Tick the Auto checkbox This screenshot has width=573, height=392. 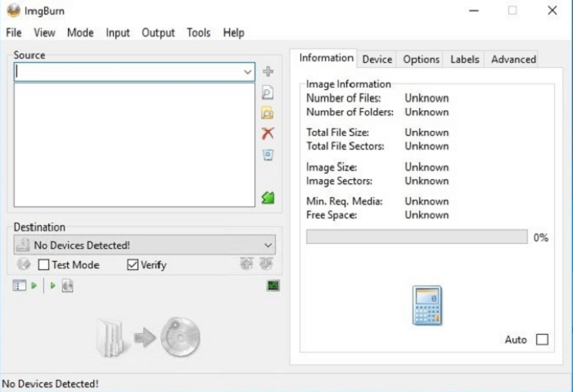(x=542, y=340)
